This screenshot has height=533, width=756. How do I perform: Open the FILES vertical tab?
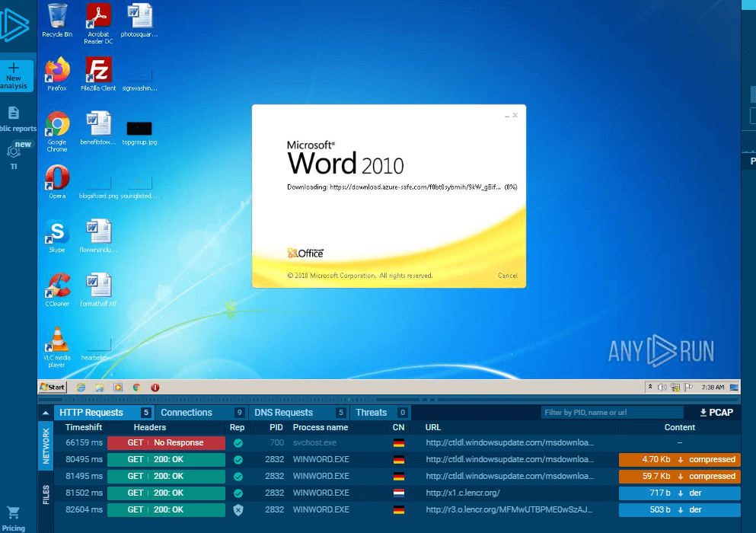coord(46,495)
